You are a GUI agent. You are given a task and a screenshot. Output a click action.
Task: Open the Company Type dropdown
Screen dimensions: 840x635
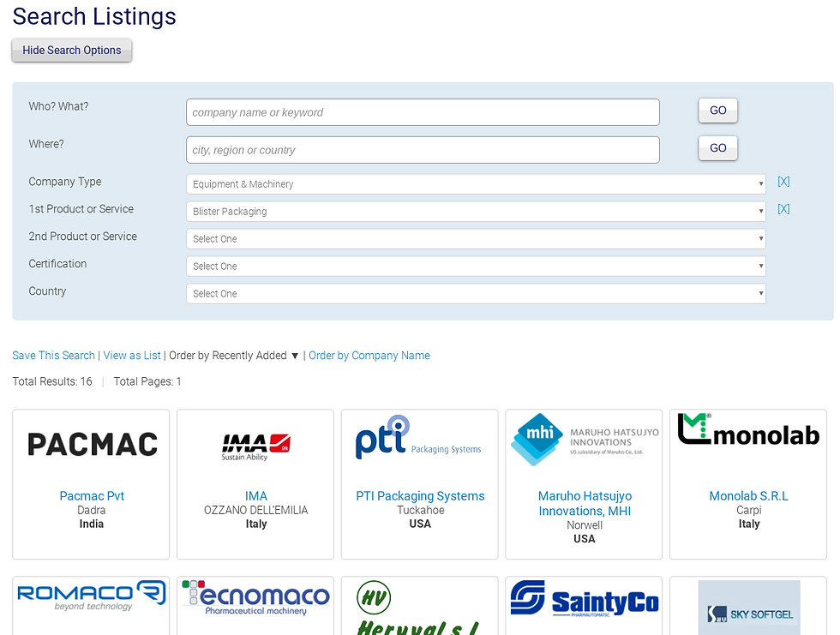pos(476,184)
